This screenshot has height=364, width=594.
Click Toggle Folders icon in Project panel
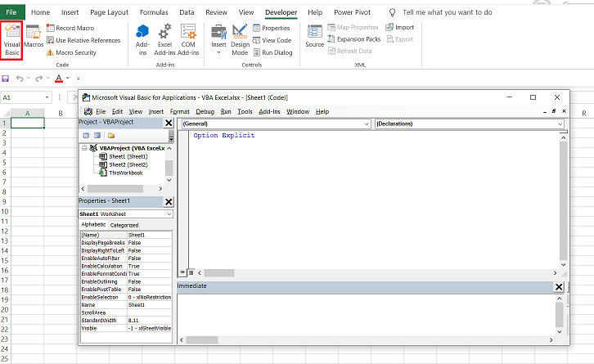[x=110, y=135]
